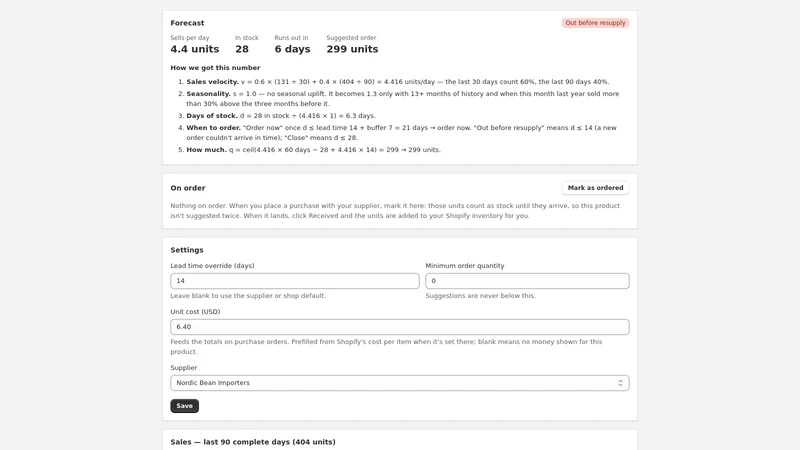Click the Suggested order 299 units value
Viewport: 800px width, 450px height.
pos(352,49)
